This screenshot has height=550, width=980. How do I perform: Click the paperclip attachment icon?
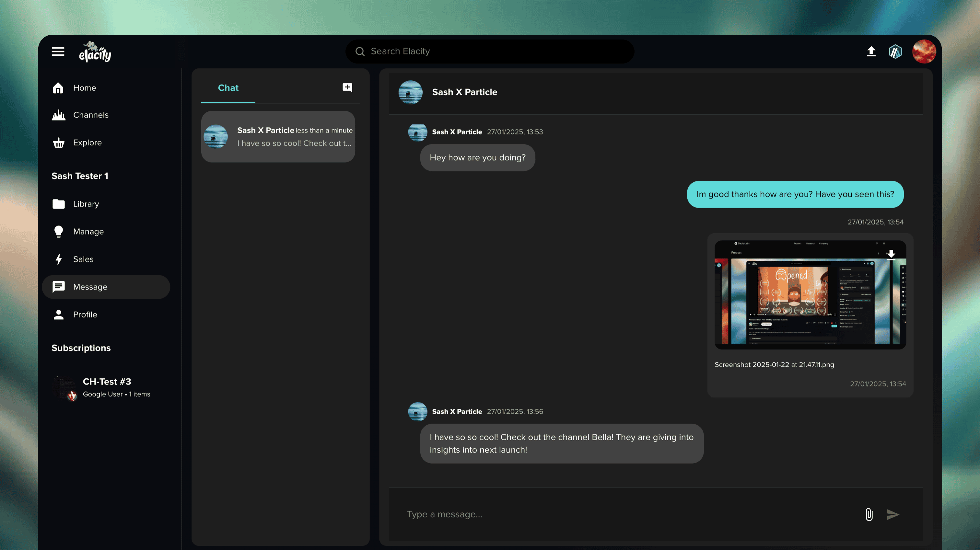tap(869, 514)
